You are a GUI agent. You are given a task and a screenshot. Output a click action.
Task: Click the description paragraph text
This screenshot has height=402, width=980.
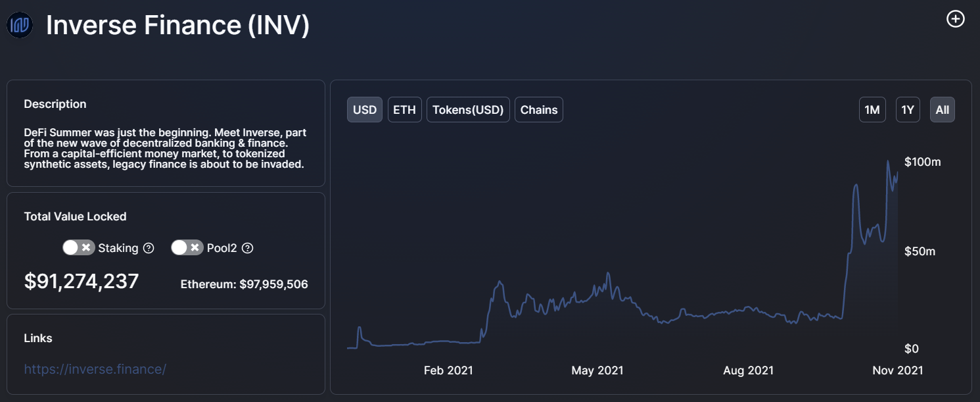click(165, 149)
